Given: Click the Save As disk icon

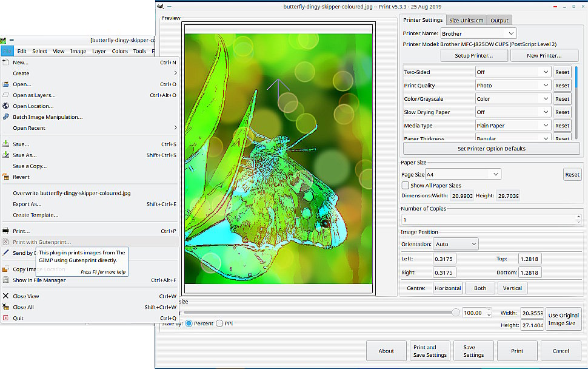Looking at the screenshot, I should pyautogui.click(x=5, y=155).
